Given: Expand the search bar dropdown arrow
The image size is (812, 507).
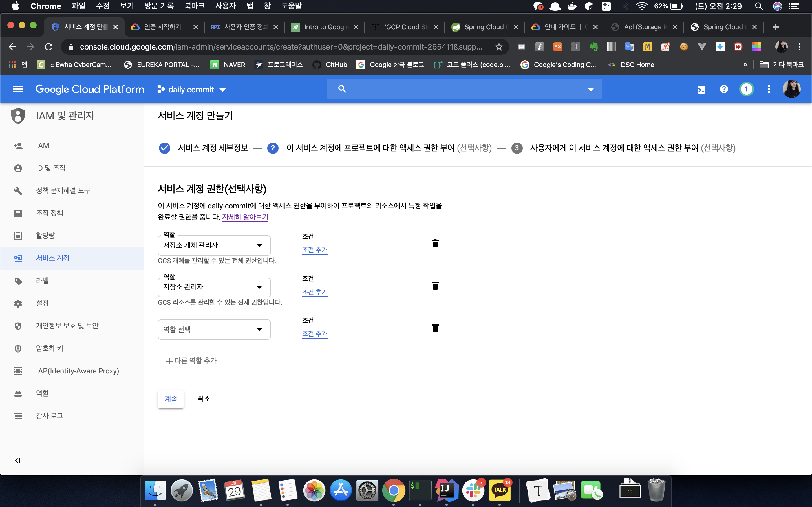Looking at the screenshot, I should pos(591,89).
